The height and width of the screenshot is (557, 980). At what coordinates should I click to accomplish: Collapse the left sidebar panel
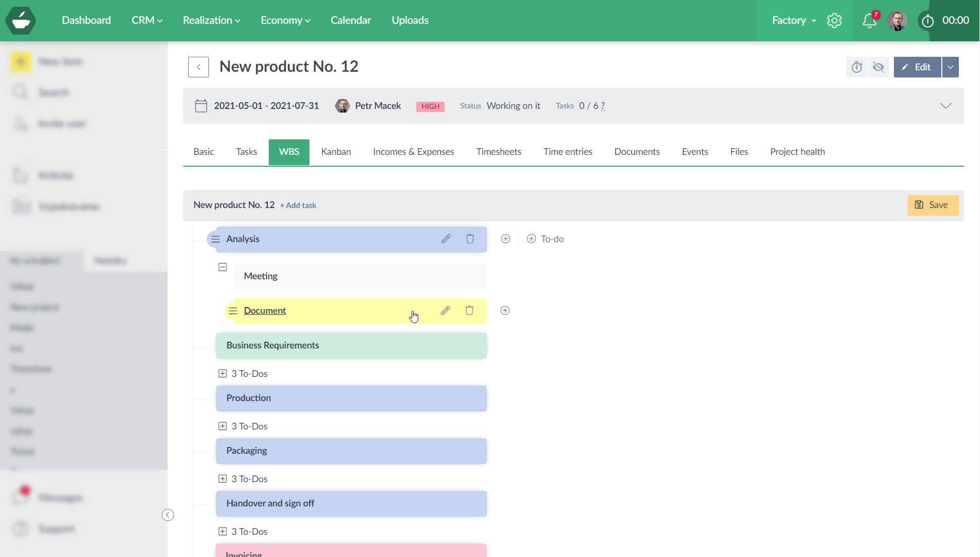tap(168, 515)
